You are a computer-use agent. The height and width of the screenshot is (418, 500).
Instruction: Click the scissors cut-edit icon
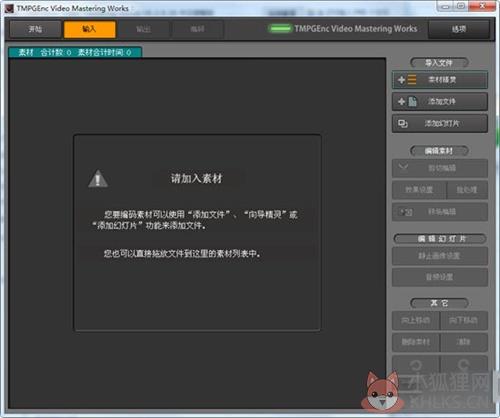[404, 167]
